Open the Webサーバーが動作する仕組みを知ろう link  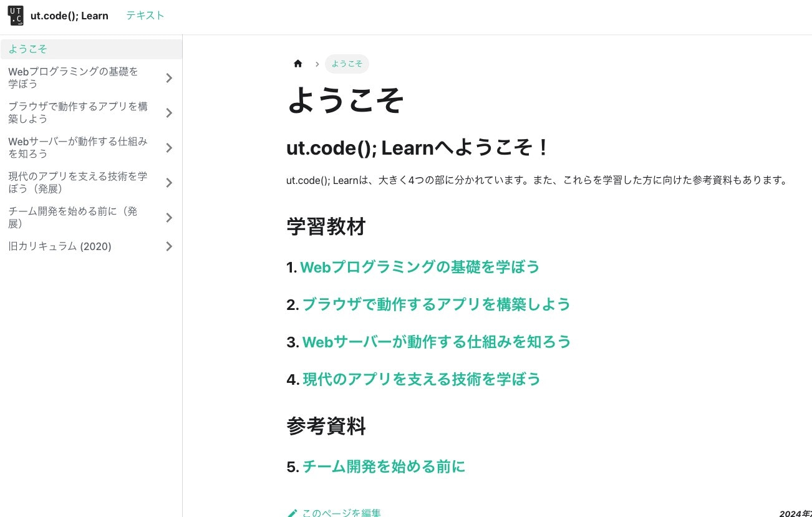tap(436, 342)
